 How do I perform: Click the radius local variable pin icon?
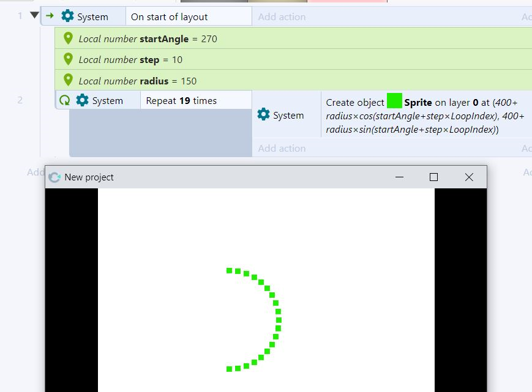point(68,80)
